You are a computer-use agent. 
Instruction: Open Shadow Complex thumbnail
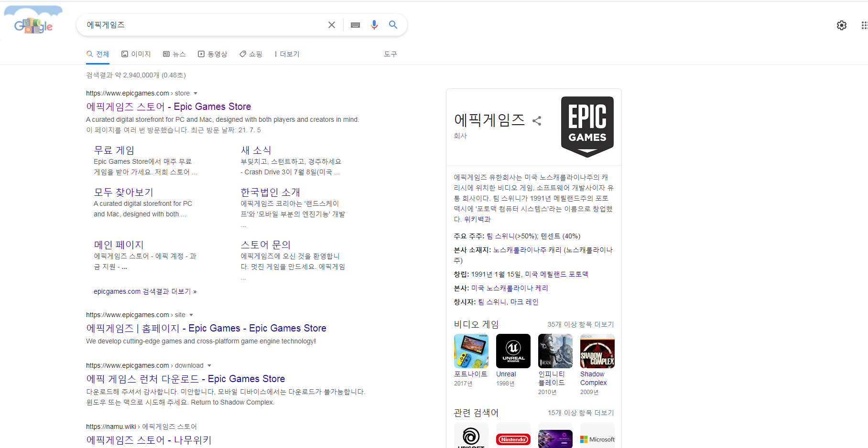click(597, 351)
